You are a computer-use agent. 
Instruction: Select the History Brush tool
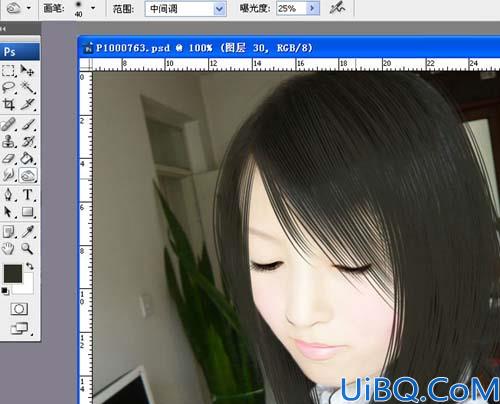[x=28, y=142]
